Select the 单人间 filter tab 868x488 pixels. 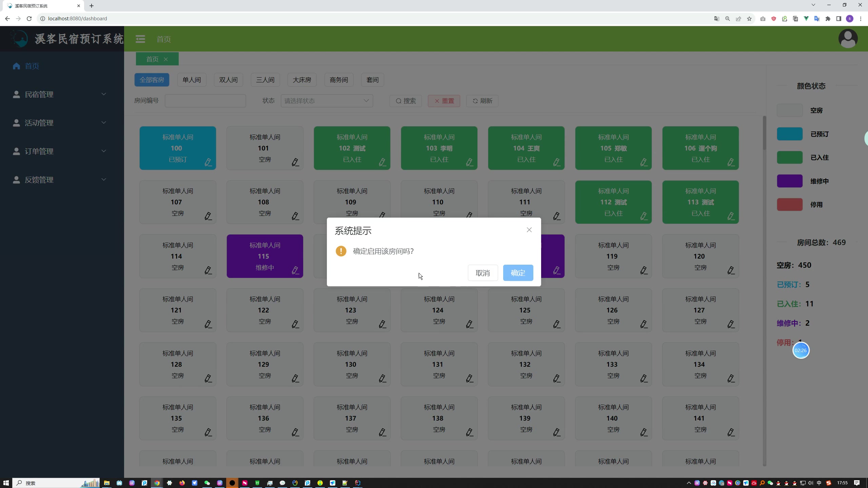point(192,80)
